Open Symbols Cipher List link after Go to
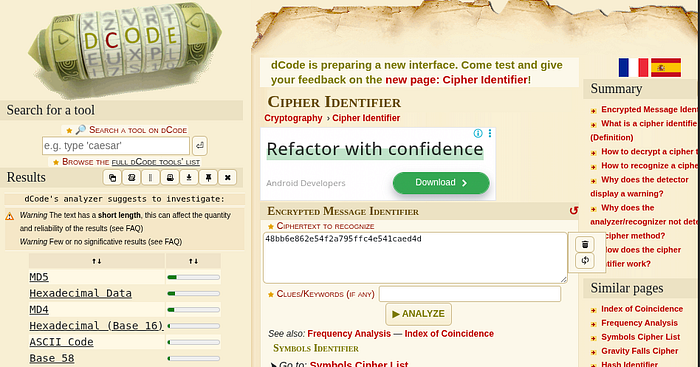The image size is (700, 367). (359, 364)
